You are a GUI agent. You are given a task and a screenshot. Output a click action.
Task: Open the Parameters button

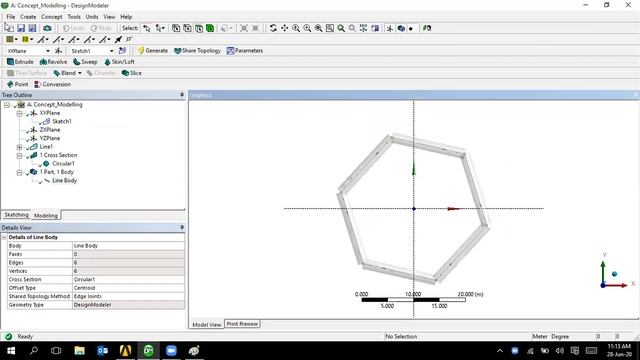[245, 51]
